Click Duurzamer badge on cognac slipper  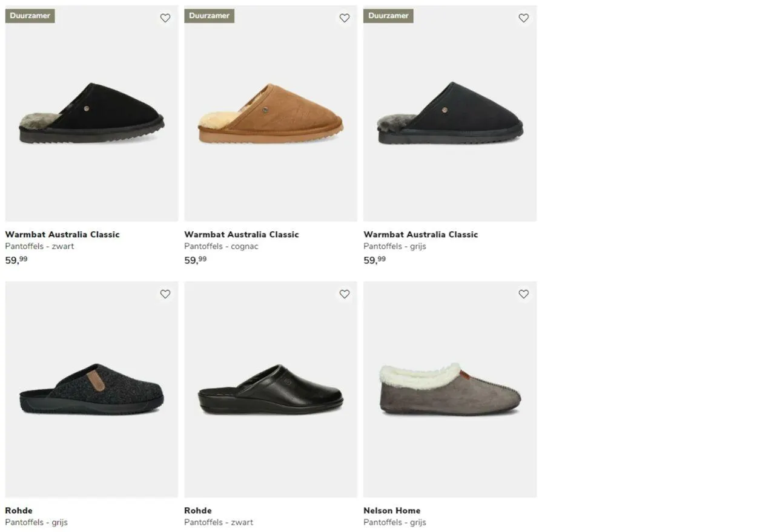click(x=209, y=16)
